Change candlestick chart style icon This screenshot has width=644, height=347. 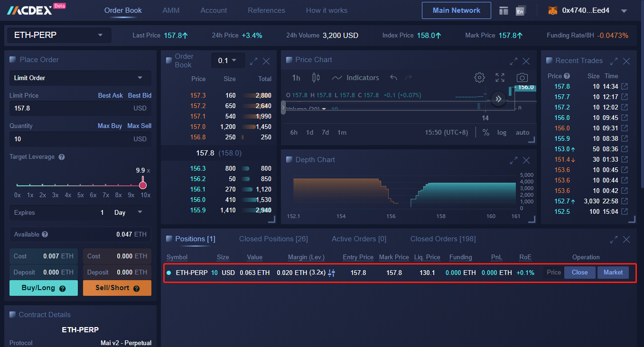tap(316, 78)
